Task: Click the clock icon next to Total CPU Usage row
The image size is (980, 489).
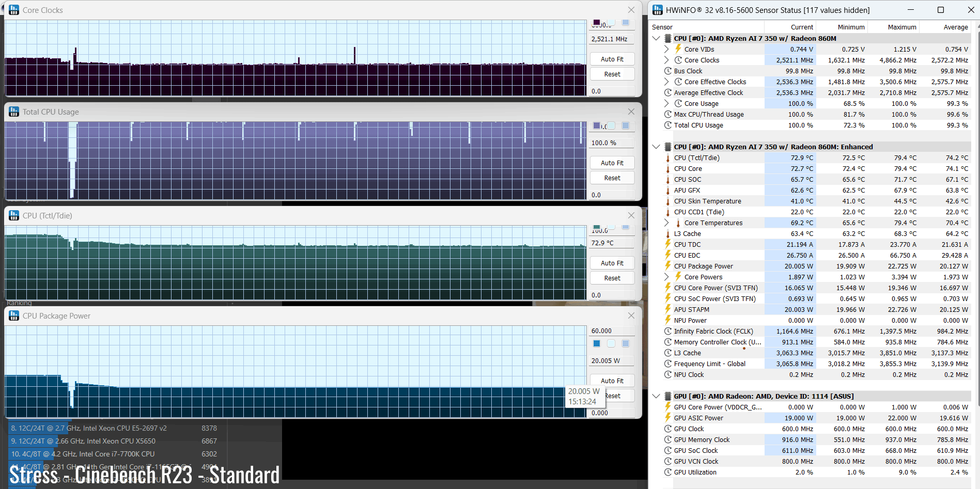Action: 668,125
